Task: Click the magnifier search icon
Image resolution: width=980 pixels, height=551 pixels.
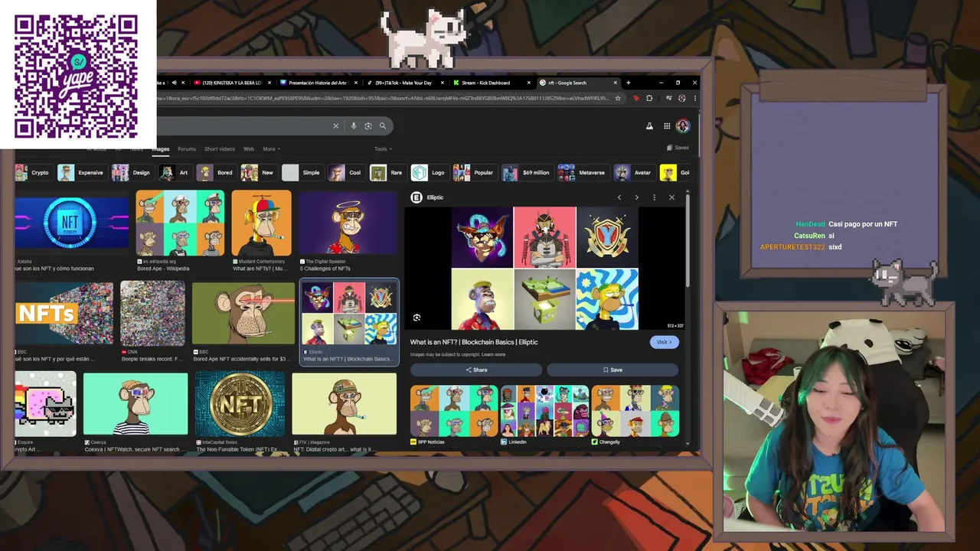Action: pyautogui.click(x=383, y=126)
